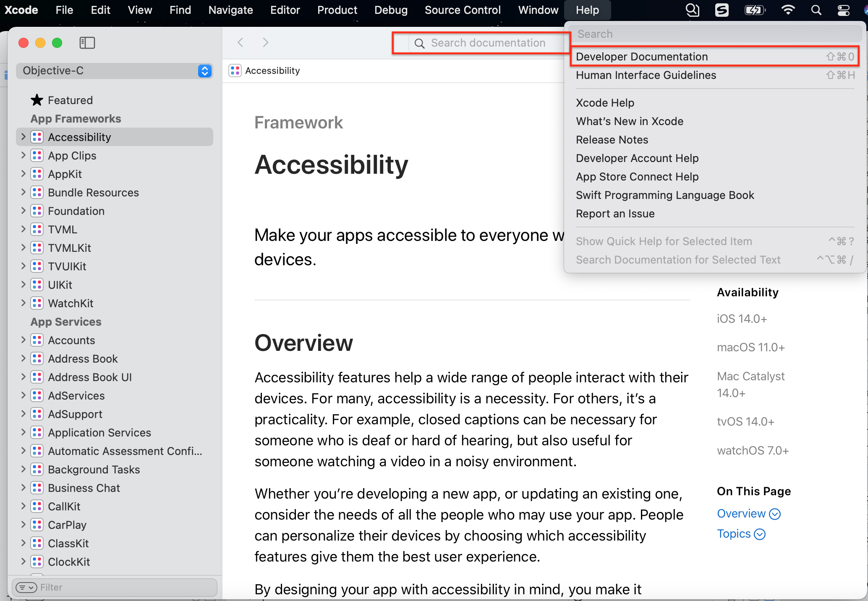Expand the Application Services item
868x601 pixels.
click(x=24, y=432)
